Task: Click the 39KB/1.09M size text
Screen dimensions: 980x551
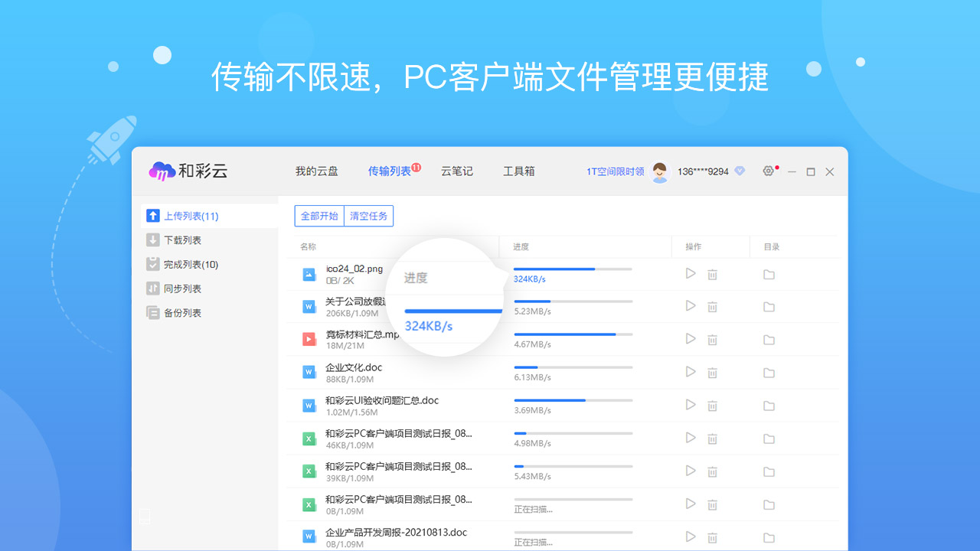Action: [350, 478]
